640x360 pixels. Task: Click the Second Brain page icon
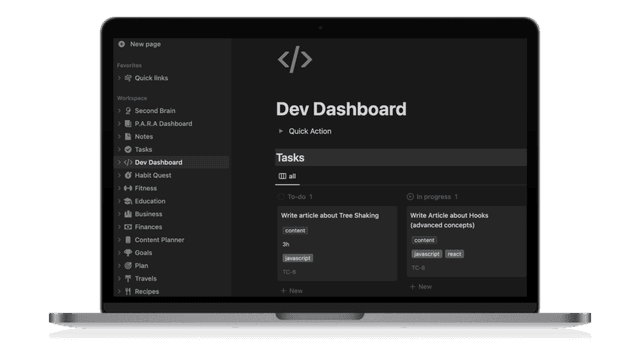[128, 111]
